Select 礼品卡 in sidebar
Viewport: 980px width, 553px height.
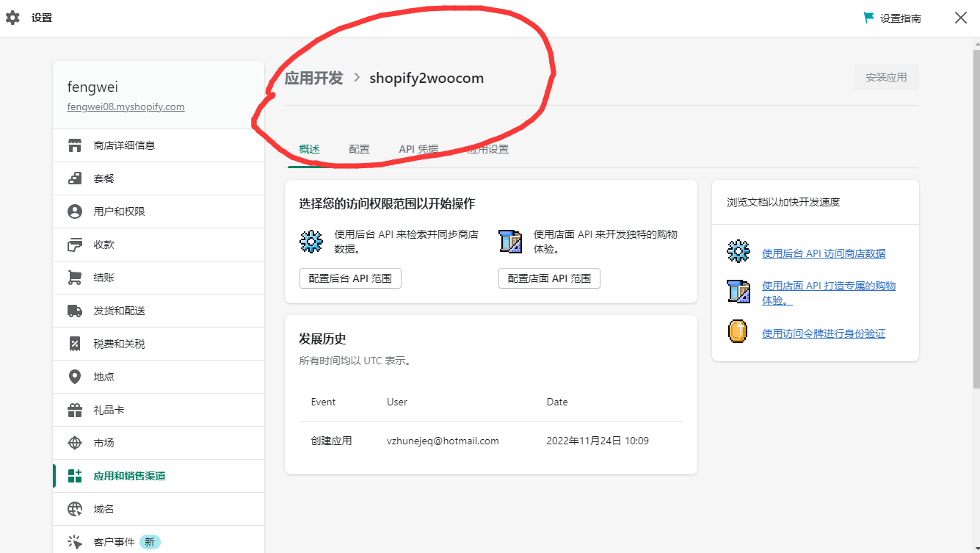[x=159, y=410]
